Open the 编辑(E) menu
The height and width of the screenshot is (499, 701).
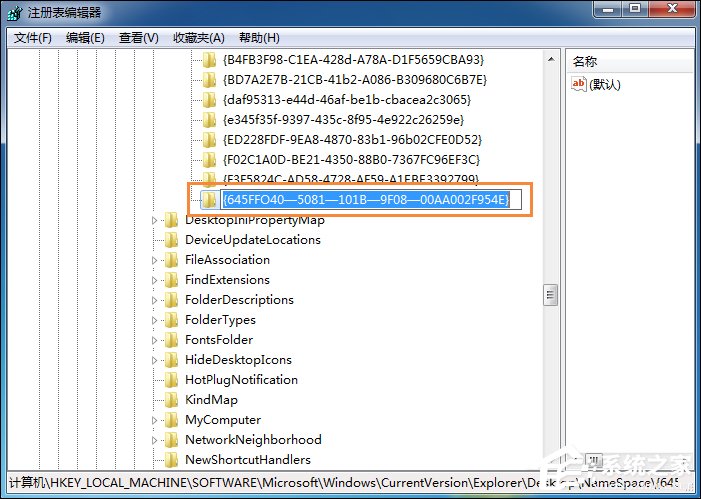85,38
